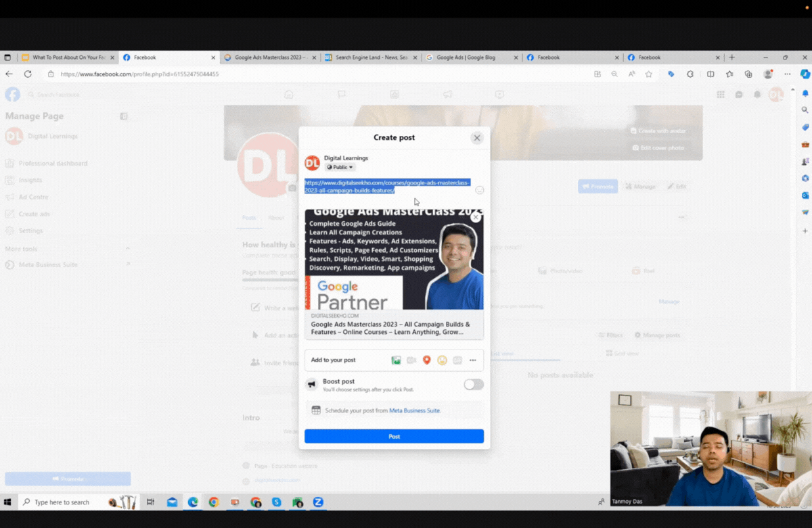Click the blue Post button
This screenshot has width=812, height=528.
pyautogui.click(x=394, y=436)
